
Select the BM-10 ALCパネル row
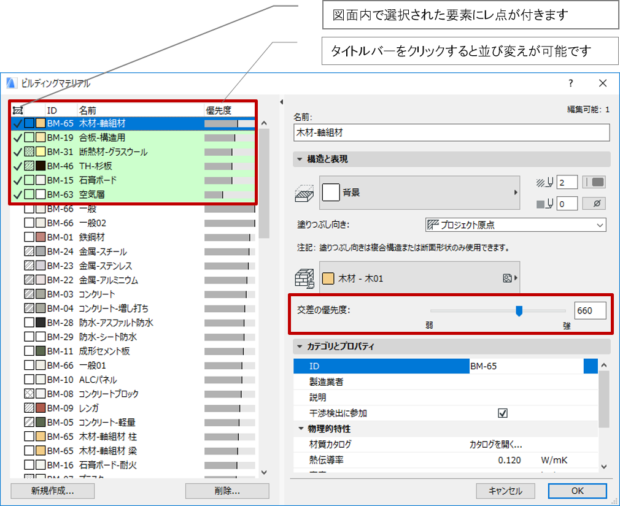pyautogui.click(x=133, y=380)
